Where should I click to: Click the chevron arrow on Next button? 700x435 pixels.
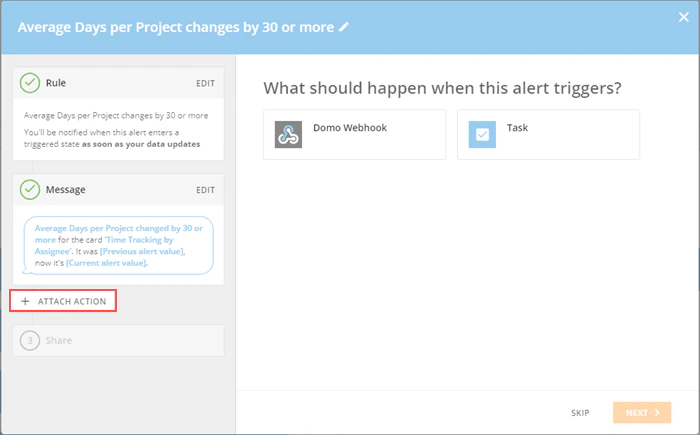(657, 413)
